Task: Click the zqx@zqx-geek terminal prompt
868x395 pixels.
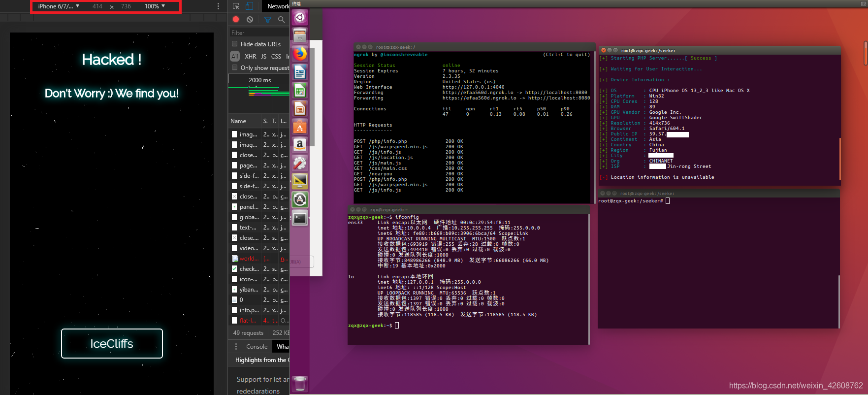Action: point(373,326)
